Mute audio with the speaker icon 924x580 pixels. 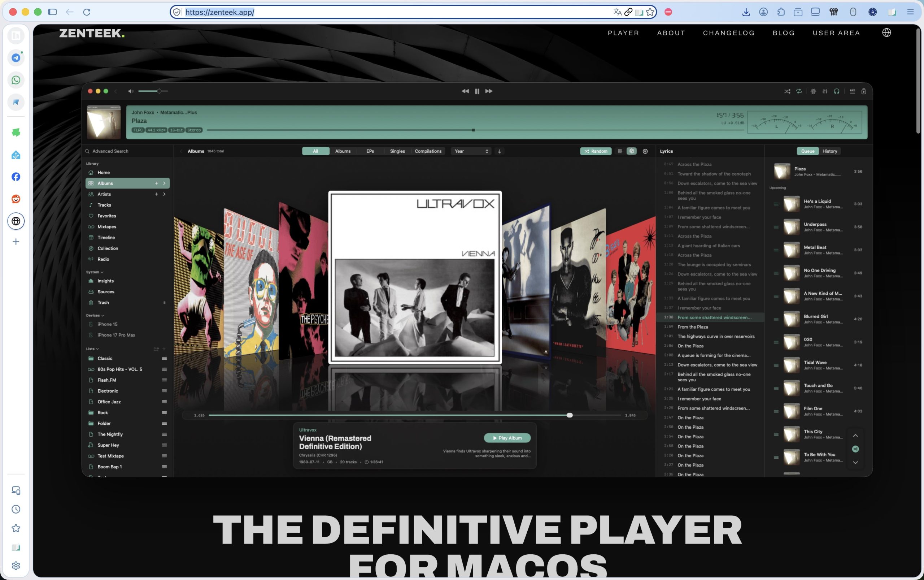[131, 91]
